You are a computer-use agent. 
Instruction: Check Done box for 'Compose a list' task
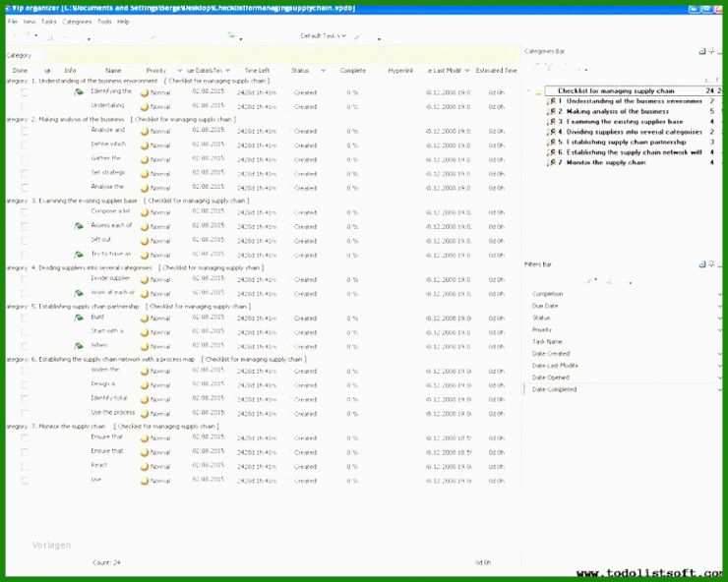coord(25,212)
